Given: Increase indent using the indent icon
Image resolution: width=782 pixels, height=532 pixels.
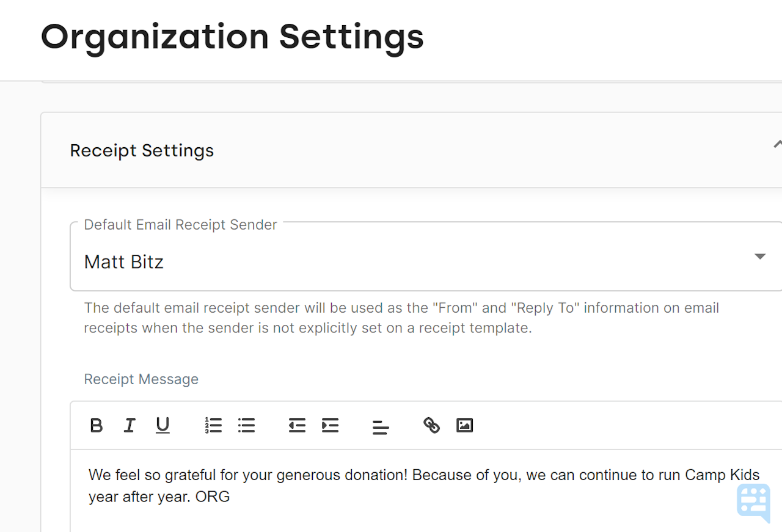Looking at the screenshot, I should (330, 426).
